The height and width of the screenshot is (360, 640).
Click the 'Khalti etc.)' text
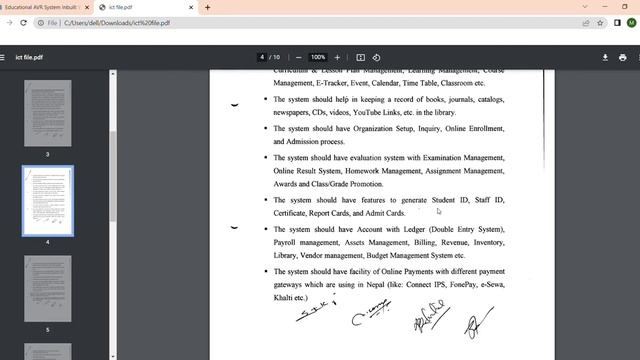click(291, 298)
